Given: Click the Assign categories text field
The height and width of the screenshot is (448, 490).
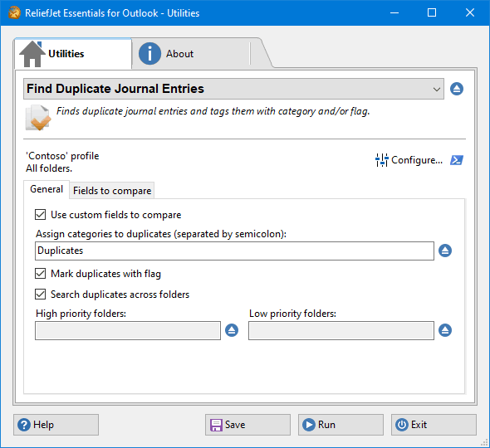Looking at the screenshot, I should pyautogui.click(x=234, y=251).
